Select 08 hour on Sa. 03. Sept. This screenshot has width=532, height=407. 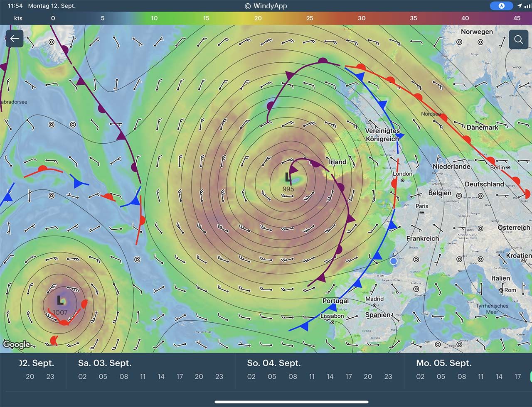[x=123, y=377]
